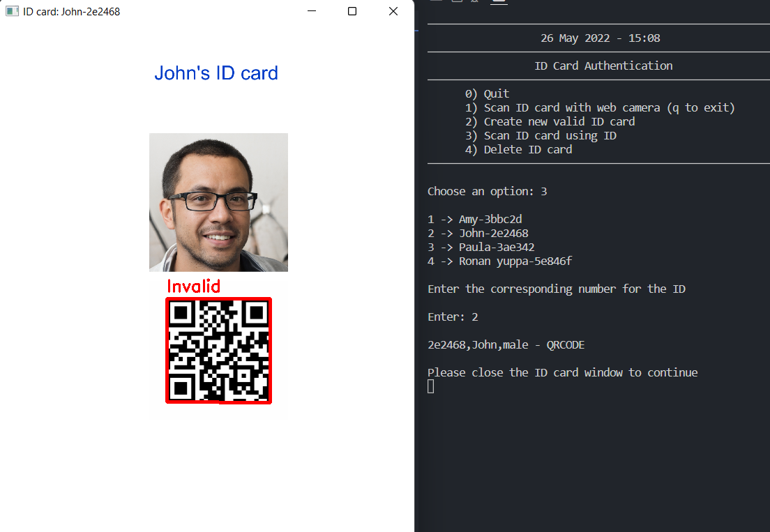Click Please close the ID card window message
This screenshot has height=532, width=770.
tap(563, 373)
